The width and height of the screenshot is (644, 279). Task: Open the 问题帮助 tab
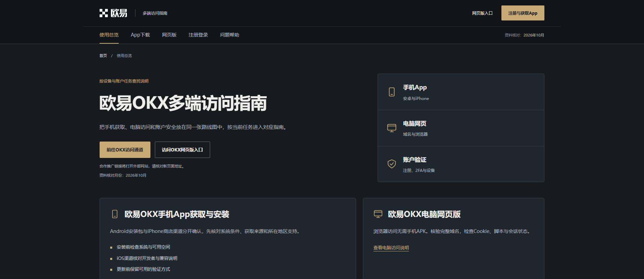(230, 35)
